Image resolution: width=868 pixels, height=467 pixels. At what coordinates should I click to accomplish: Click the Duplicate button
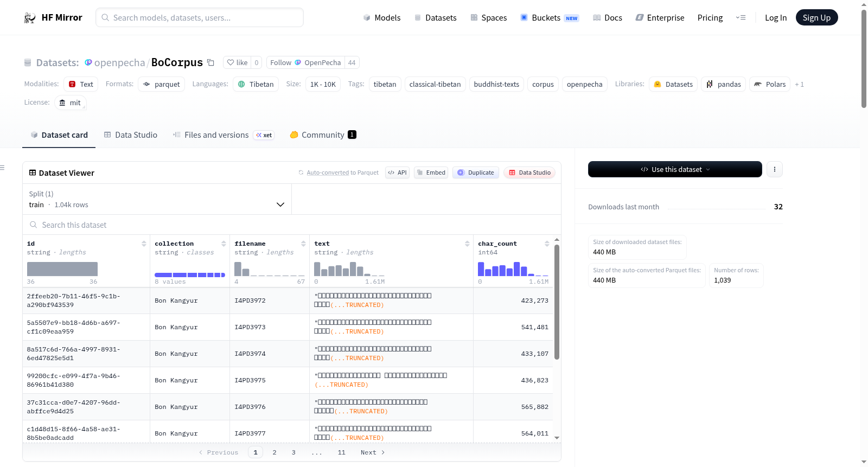point(475,172)
